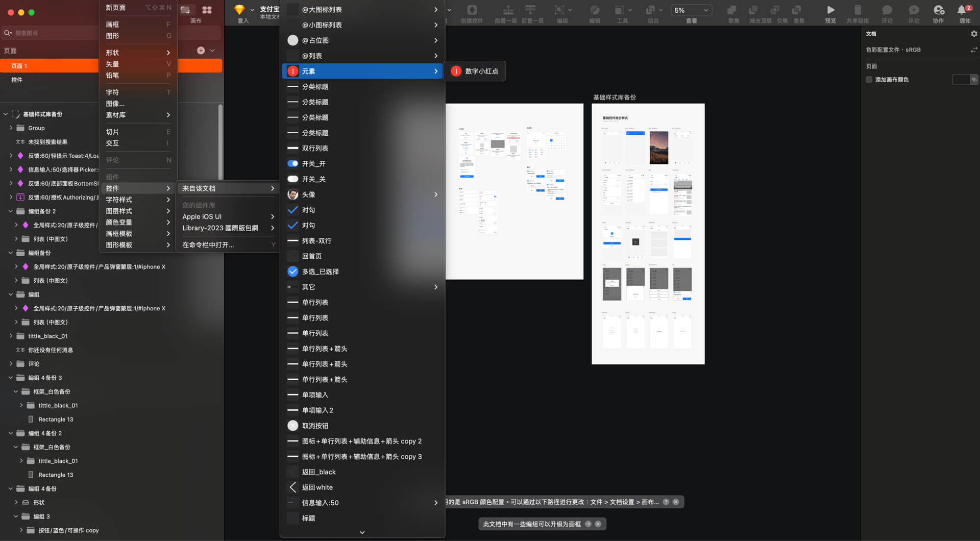Click the 协作 collaborate icon

click(x=938, y=10)
